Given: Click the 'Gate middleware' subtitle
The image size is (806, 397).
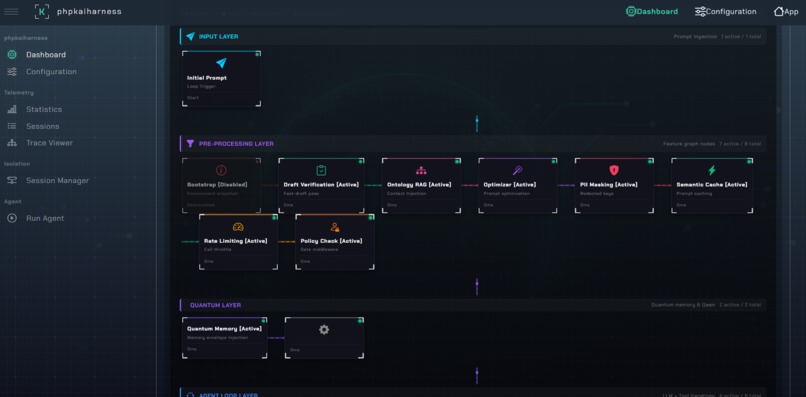Looking at the screenshot, I should click(x=318, y=249).
